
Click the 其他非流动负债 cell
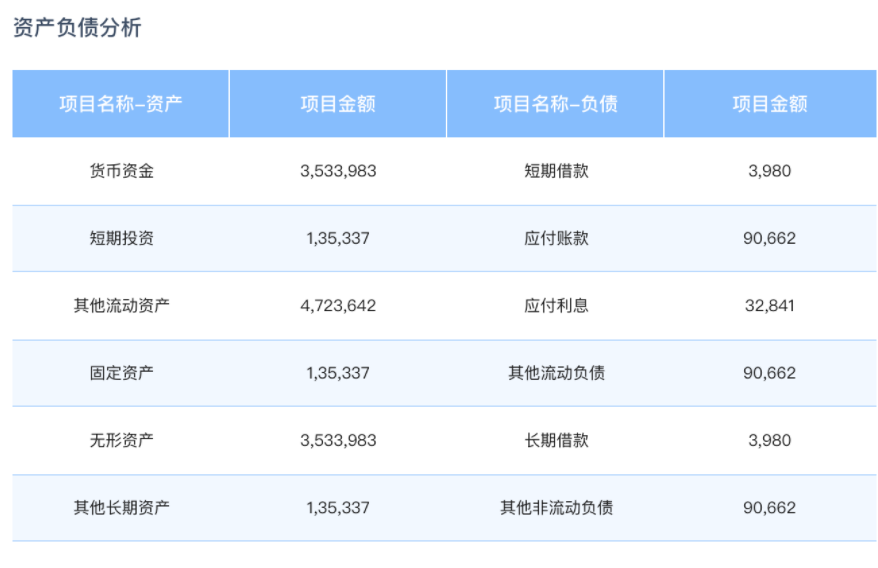(556, 507)
